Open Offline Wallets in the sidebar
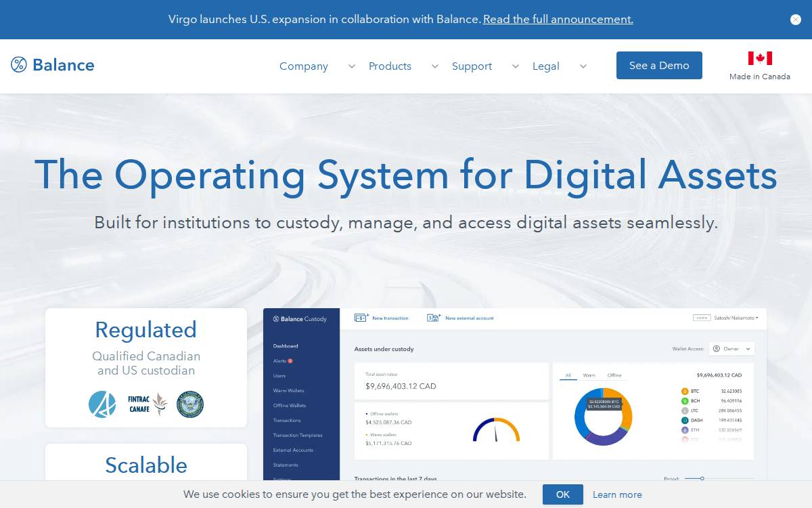This screenshot has width=812, height=508. 290,406
